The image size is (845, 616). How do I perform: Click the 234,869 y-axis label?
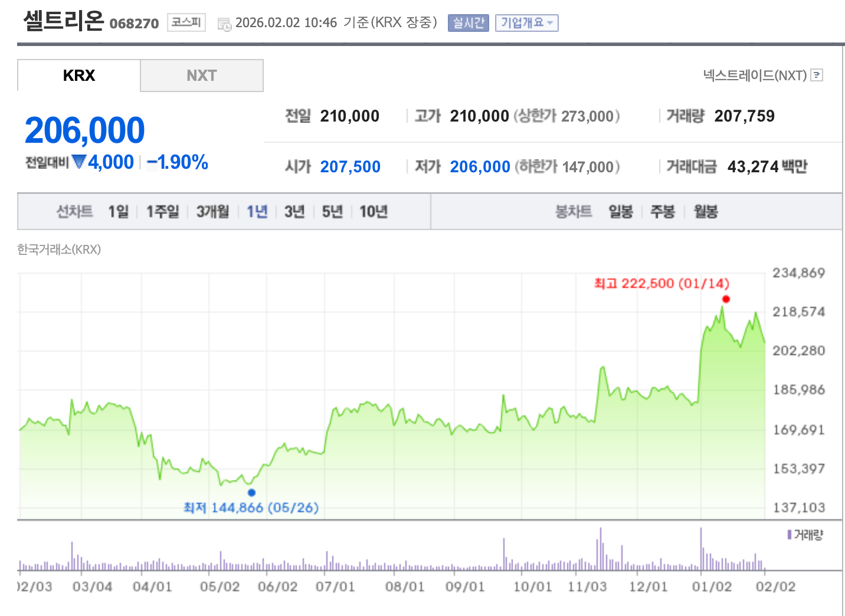[798, 273]
